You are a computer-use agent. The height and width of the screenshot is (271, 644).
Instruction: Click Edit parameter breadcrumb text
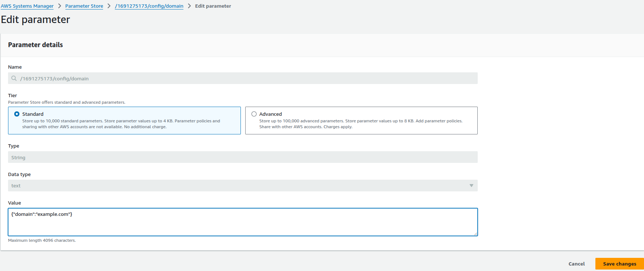[213, 6]
